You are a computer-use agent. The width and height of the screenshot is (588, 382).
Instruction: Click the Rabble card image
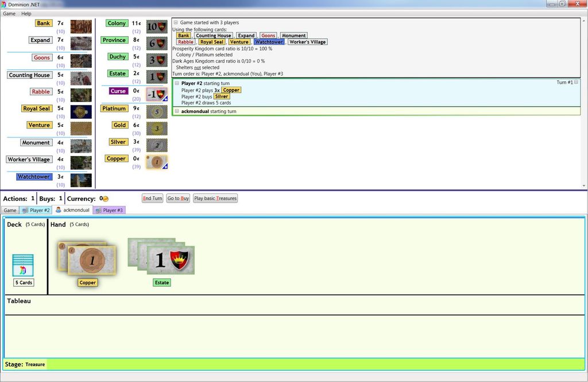pos(81,95)
